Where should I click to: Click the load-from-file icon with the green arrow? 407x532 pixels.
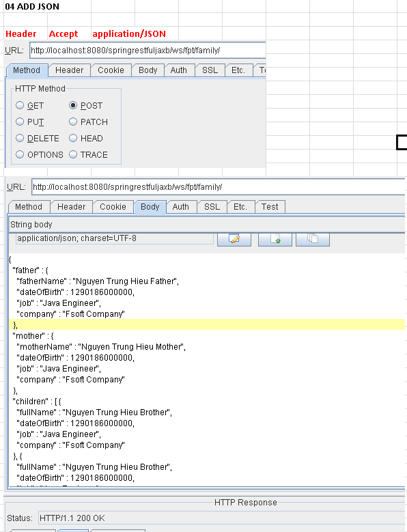275,239
